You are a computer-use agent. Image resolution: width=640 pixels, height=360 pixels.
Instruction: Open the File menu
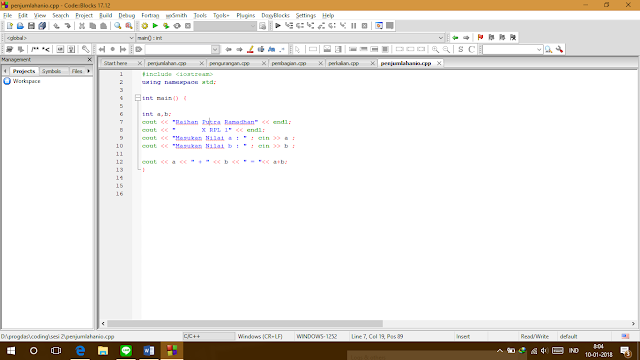point(7,16)
